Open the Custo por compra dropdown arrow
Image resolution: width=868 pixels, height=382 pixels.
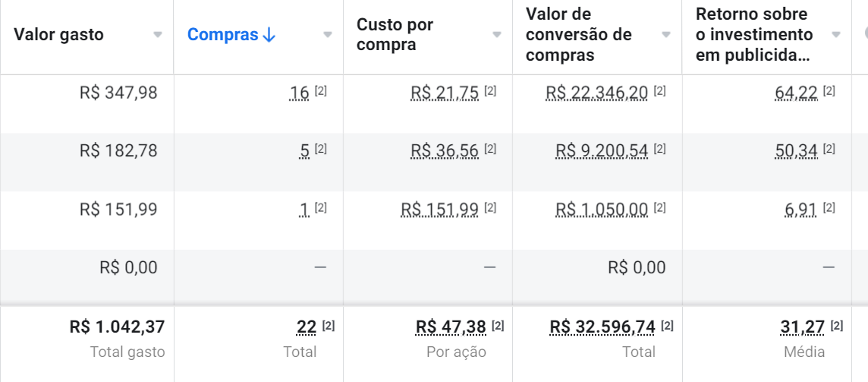(x=497, y=35)
